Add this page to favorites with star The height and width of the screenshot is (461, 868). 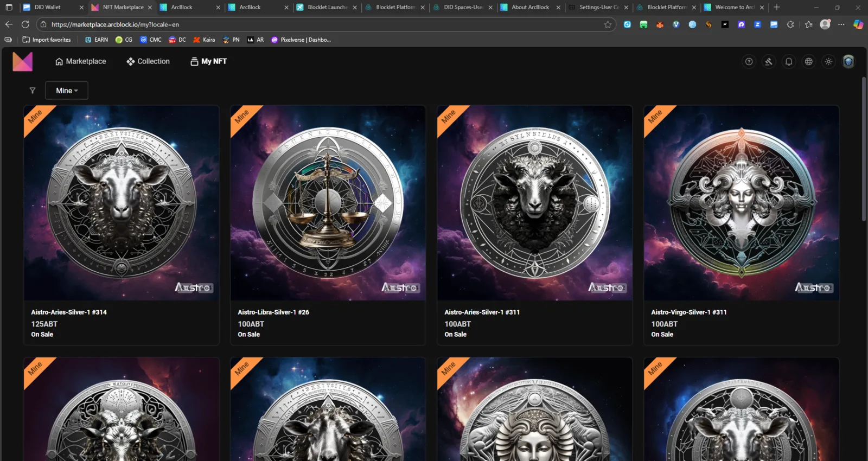[608, 24]
